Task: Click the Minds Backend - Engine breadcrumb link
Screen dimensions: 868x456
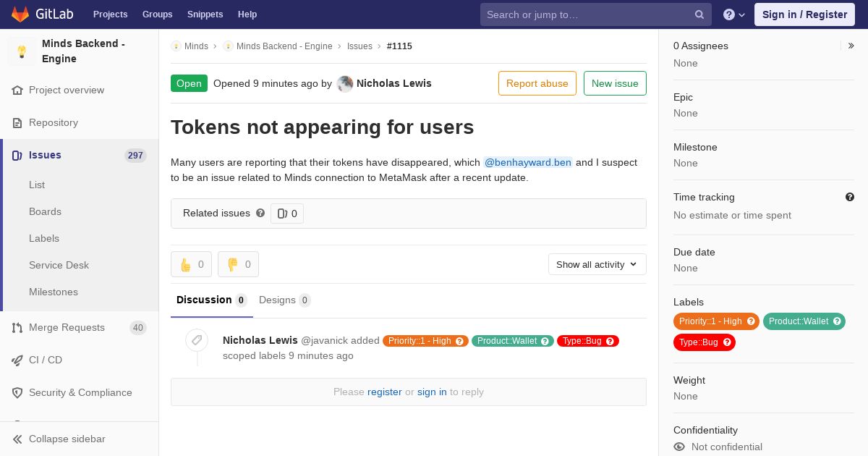Action: [284, 46]
